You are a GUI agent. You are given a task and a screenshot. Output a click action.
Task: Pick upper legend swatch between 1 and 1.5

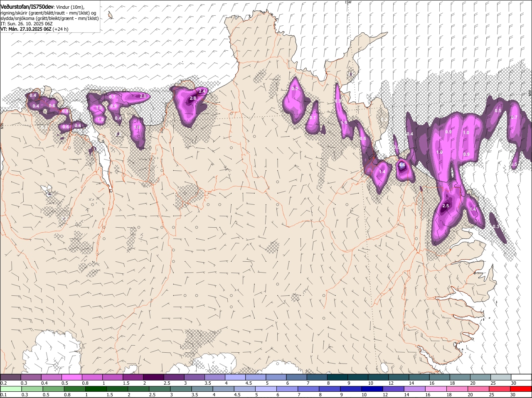coord(112,377)
